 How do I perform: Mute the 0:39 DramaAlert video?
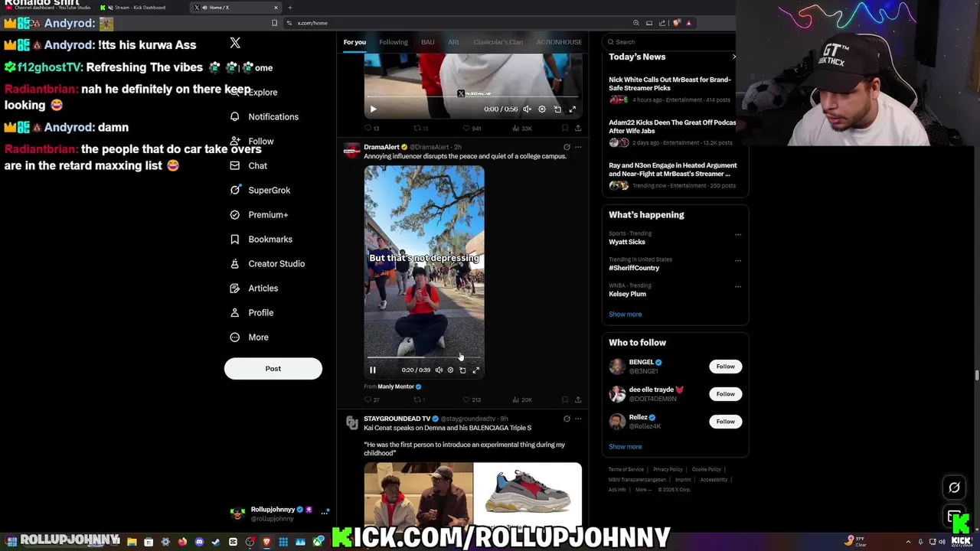pyautogui.click(x=439, y=370)
